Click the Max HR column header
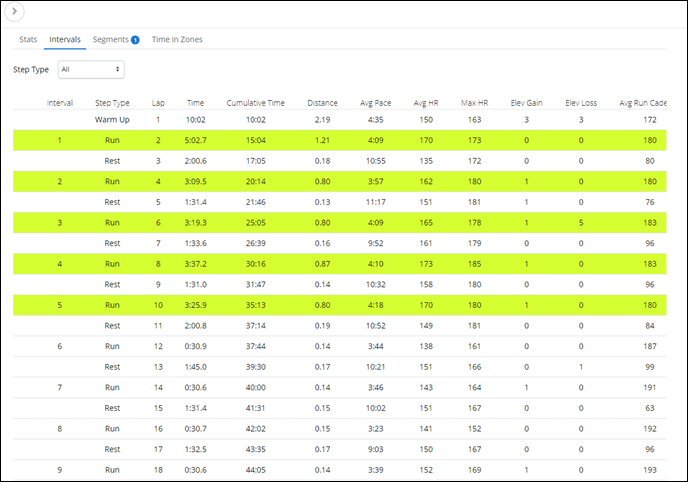 coord(474,103)
